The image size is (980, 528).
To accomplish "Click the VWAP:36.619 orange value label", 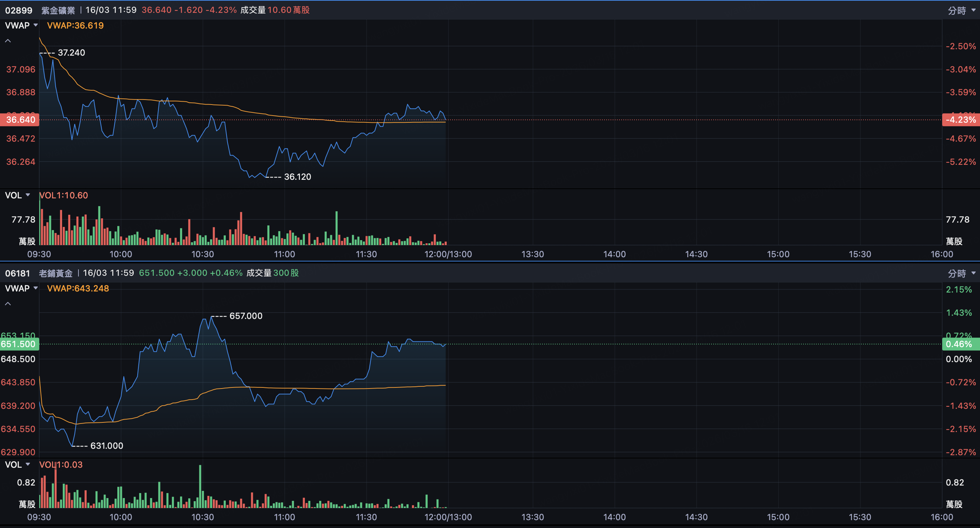I will click(x=75, y=25).
